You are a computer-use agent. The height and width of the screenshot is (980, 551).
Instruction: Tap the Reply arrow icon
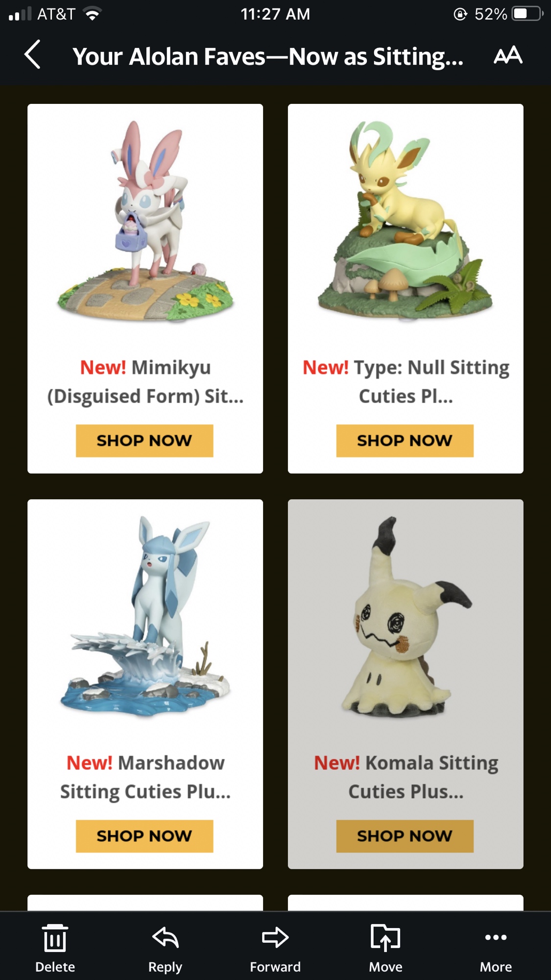pos(166,937)
